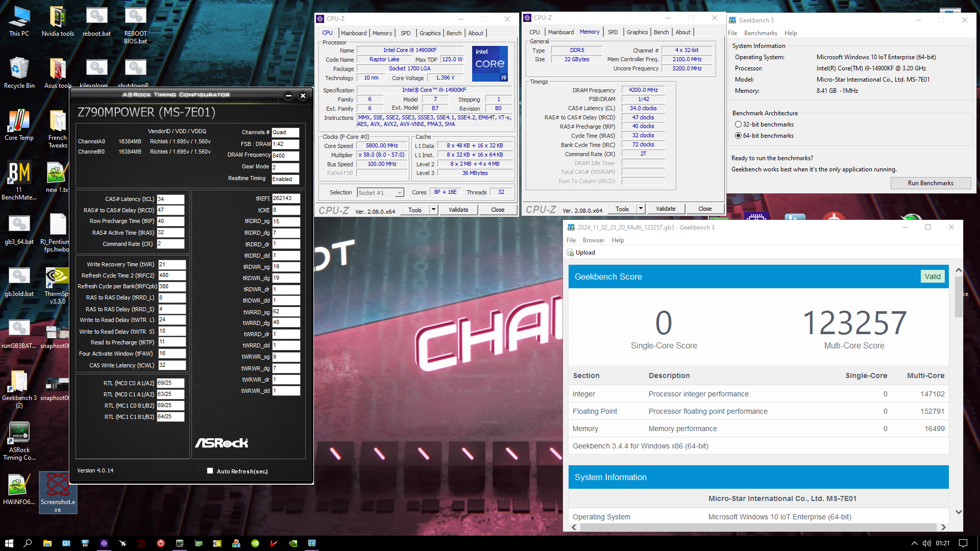Launch the ThermSpy v3.3.0 icon

point(58,285)
